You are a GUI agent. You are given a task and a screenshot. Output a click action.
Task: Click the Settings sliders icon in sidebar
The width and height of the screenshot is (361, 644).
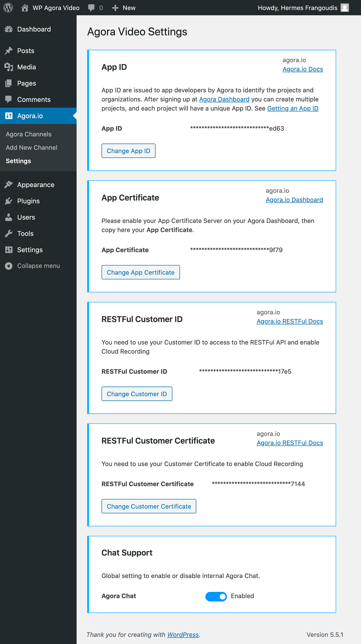[9, 250]
